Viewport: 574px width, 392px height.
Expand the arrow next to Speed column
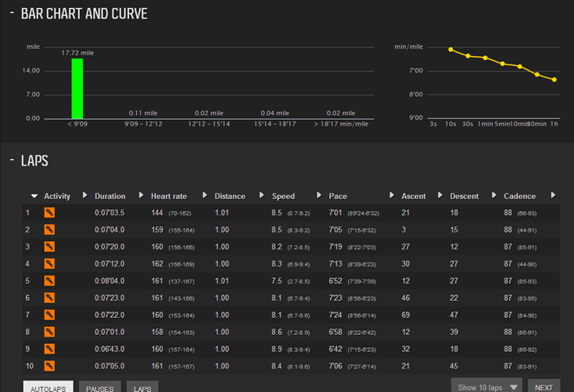[319, 195]
